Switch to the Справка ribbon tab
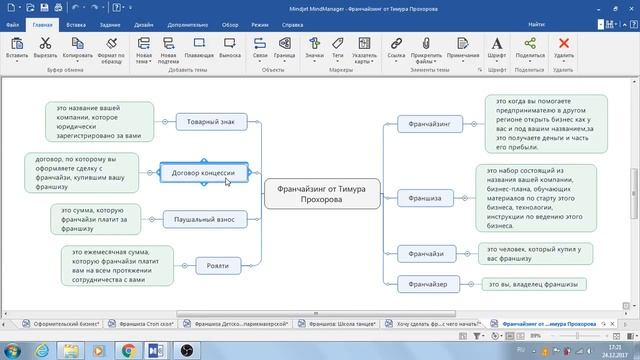The width and height of the screenshot is (640, 360). click(x=292, y=25)
